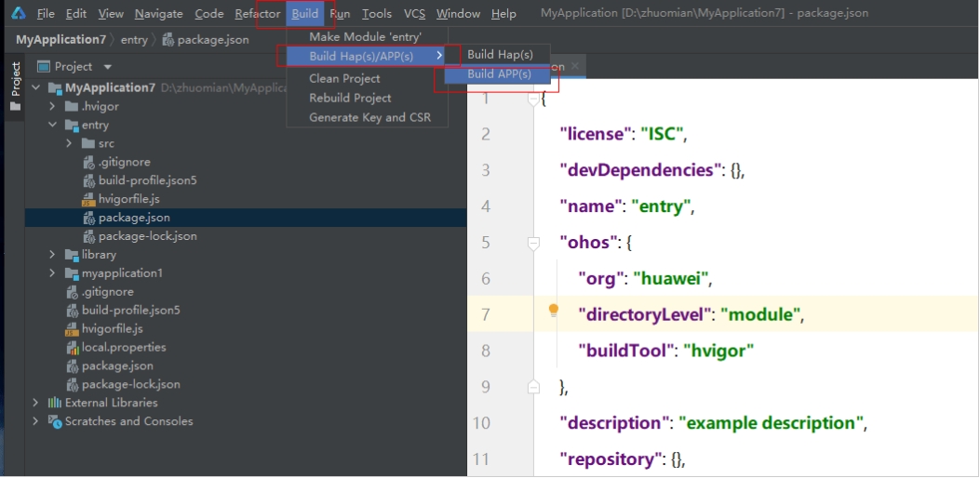The image size is (980, 478).
Task: Click the External Libraries icon
Action: 55,403
